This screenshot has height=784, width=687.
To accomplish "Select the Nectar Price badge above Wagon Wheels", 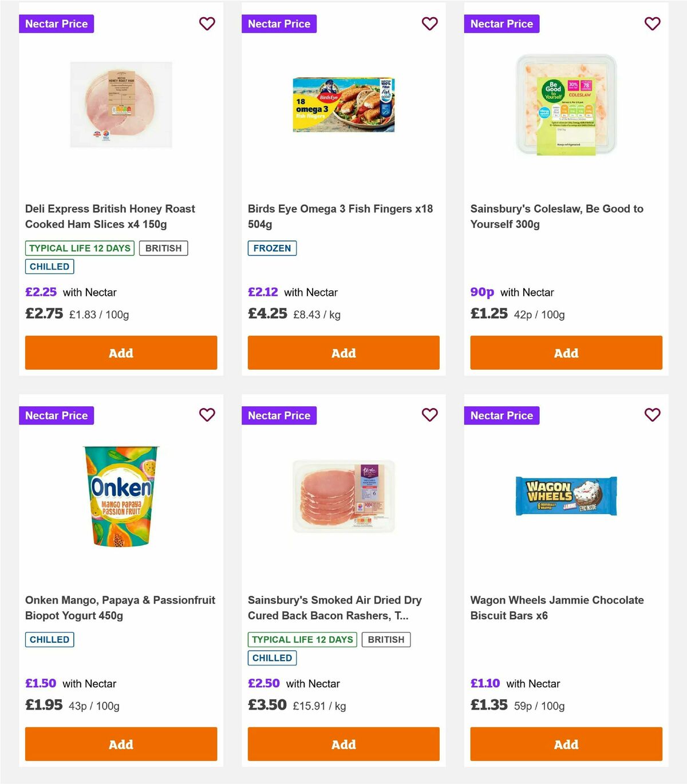I will [502, 415].
